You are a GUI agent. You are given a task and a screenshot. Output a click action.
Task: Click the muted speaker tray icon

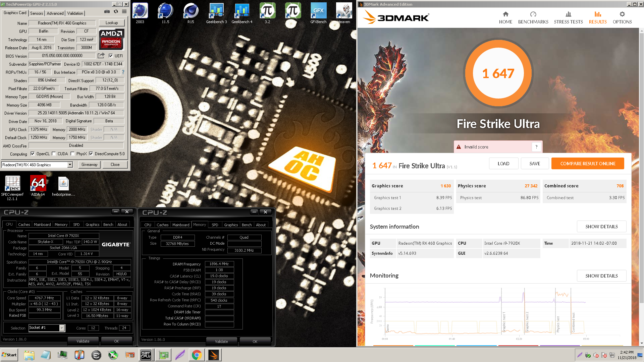pos(596,355)
